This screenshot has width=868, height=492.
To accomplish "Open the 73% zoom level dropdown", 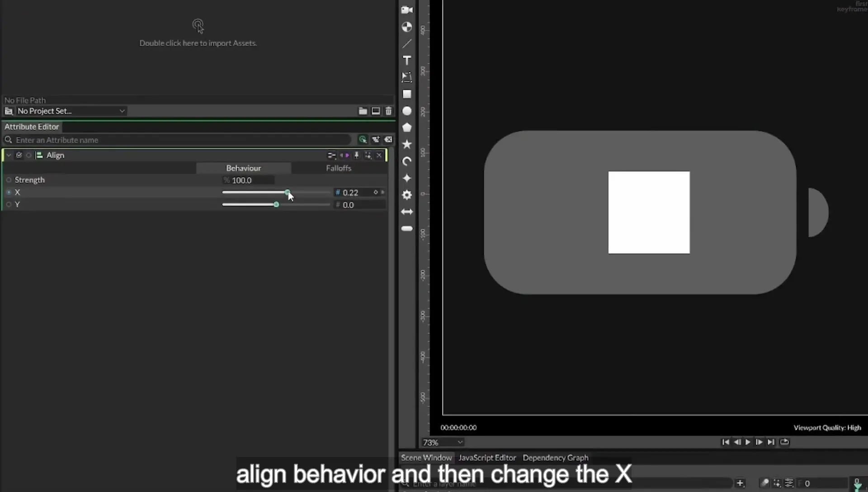I will [442, 442].
